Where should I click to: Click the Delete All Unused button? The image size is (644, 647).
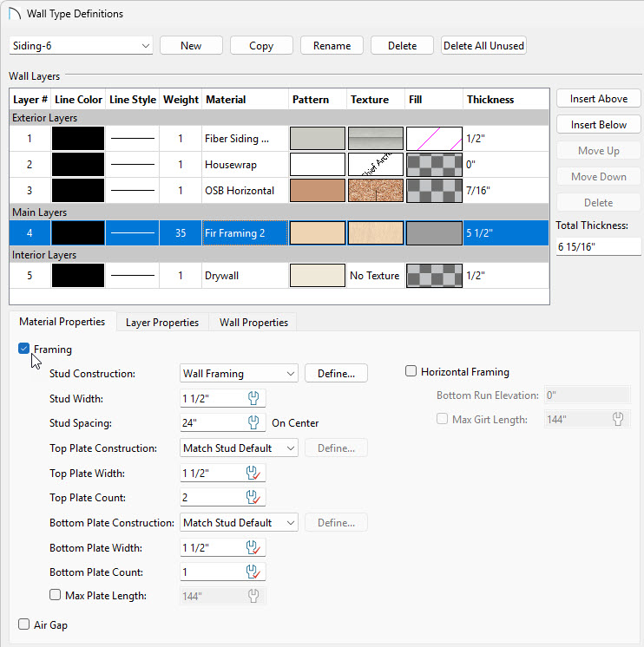(x=483, y=45)
